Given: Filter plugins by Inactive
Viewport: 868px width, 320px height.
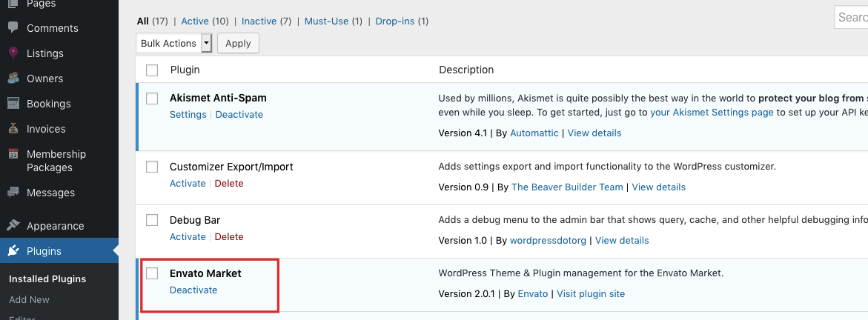Looking at the screenshot, I should (x=259, y=21).
